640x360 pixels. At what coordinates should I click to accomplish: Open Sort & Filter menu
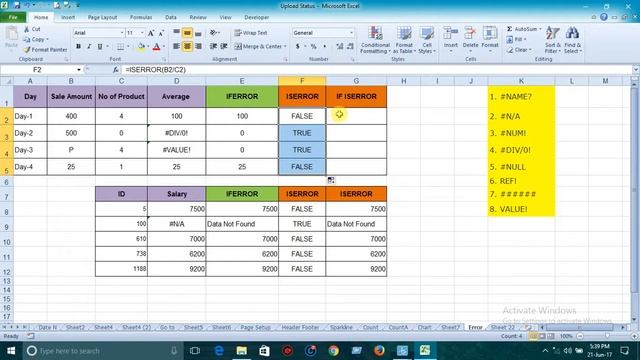pyautogui.click(x=553, y=40)
